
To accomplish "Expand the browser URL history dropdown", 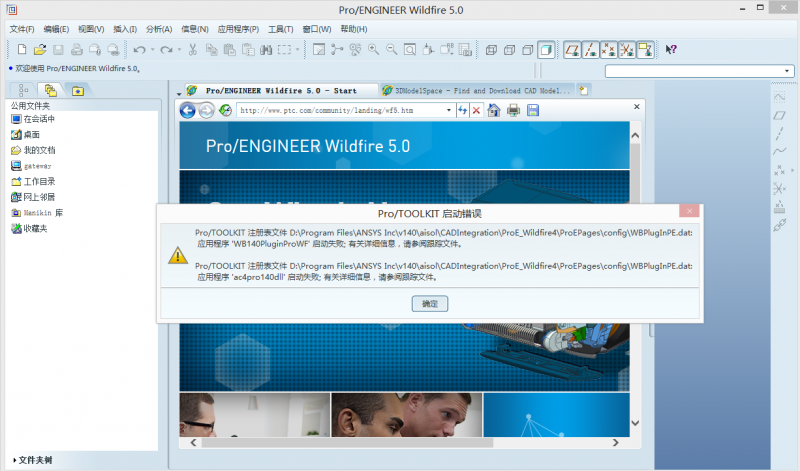I will pyautogui.click(x=449, y=110).
